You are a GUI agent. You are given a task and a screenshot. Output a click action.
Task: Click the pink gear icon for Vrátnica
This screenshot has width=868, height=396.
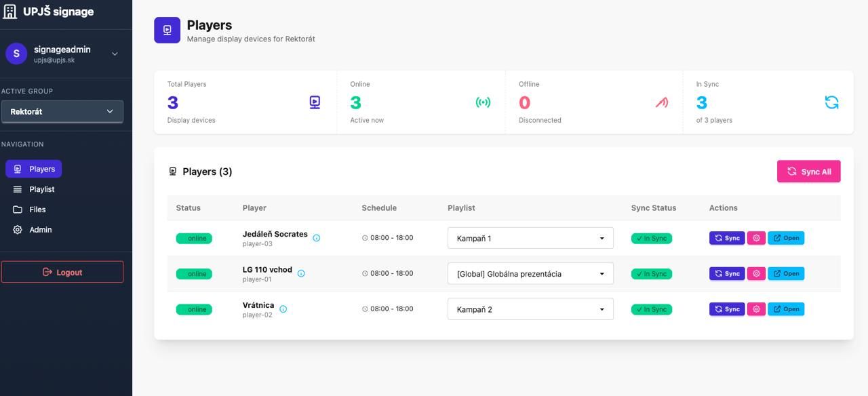pyautogui.click(x=756, y=309)
